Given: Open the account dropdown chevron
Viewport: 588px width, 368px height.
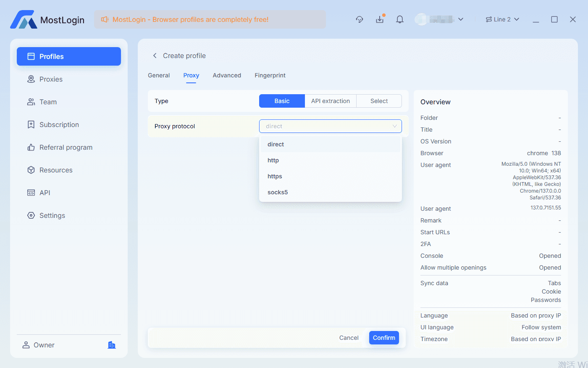Looking at the screenshot, I should click(461, 19).
